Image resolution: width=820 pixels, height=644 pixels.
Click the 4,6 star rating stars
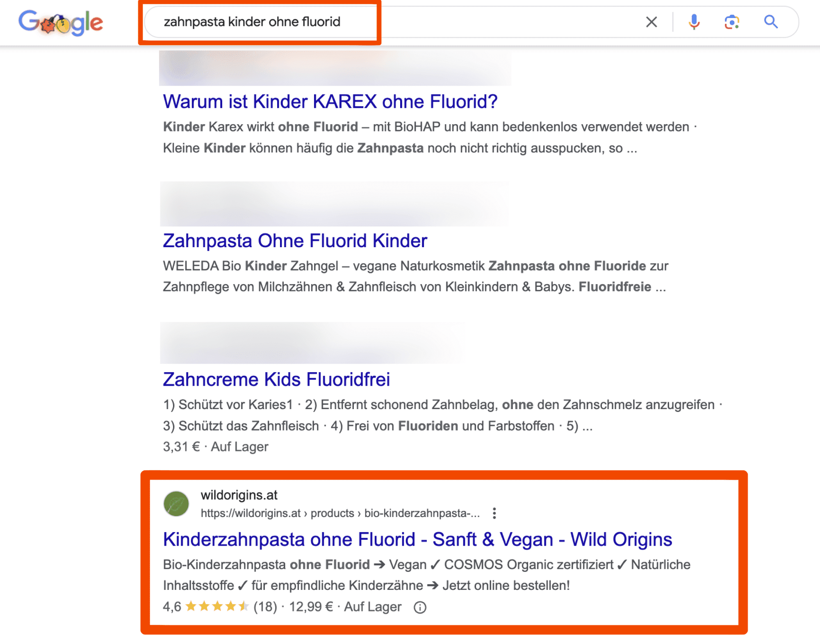tap(217, 606)
